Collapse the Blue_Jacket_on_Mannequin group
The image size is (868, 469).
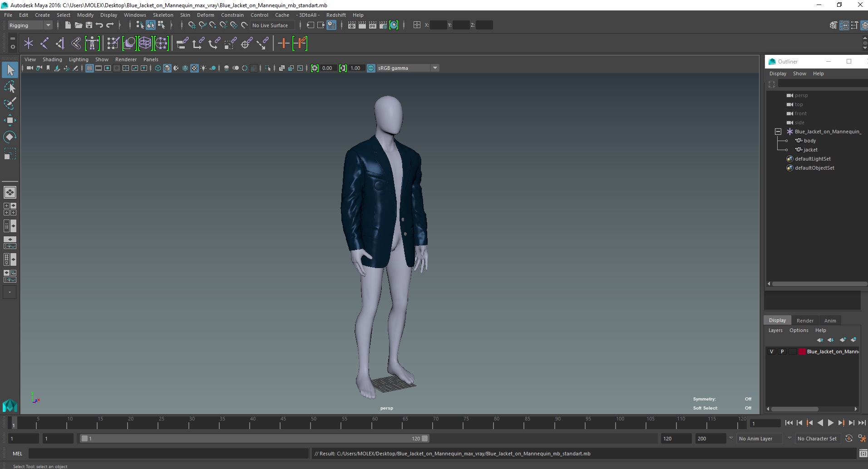coord(778,132)
